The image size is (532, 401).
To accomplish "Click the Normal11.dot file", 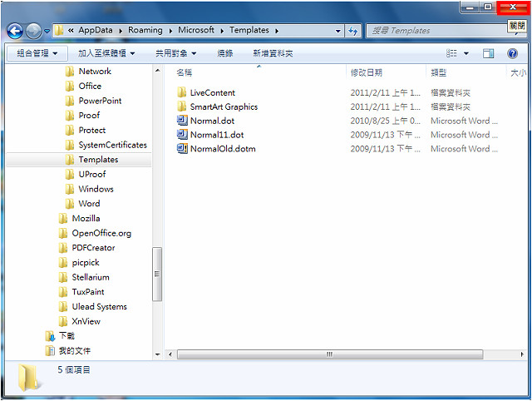I will pos(216,135).
